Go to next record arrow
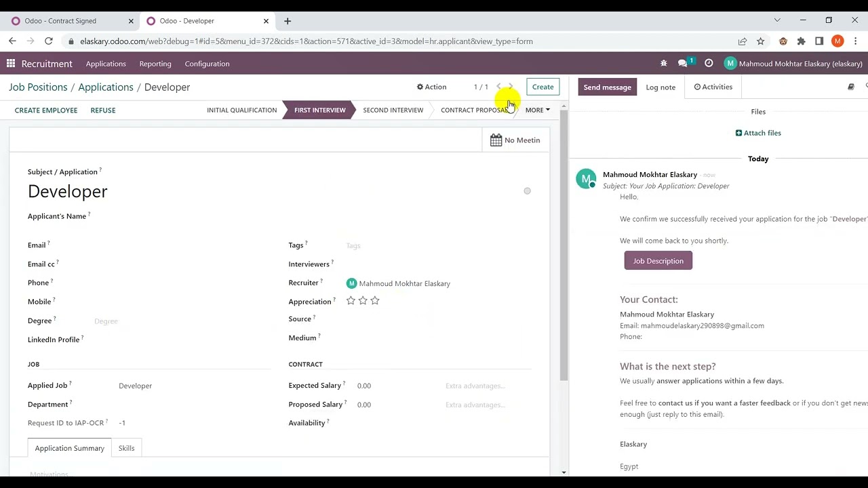This screenshot has height=488, width=868. click(x=511, y=87)
